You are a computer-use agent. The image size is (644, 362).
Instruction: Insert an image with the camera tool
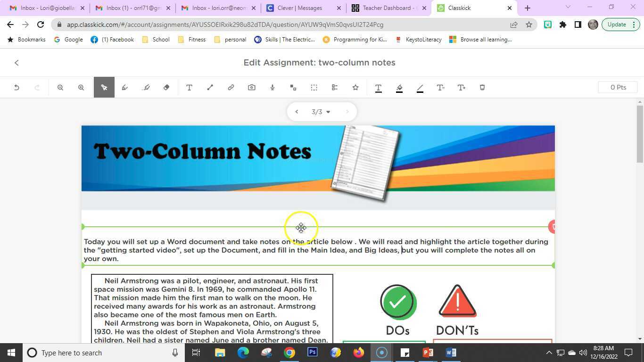(251, 87)
